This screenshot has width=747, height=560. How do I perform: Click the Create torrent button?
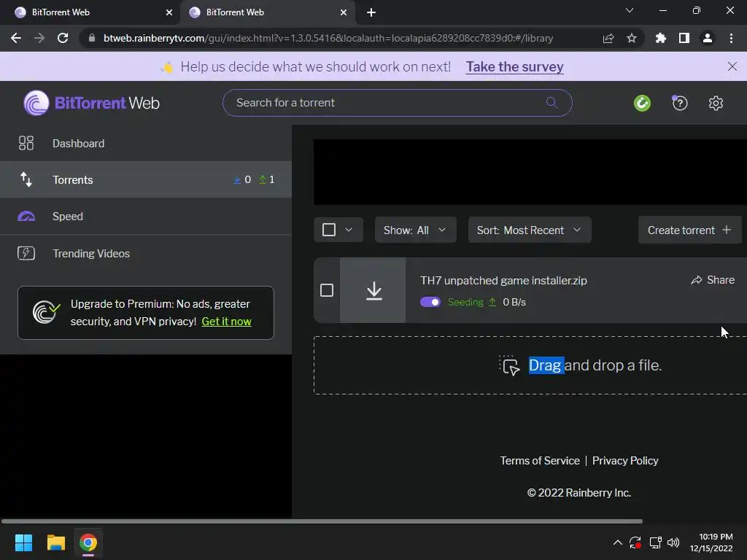689,230
